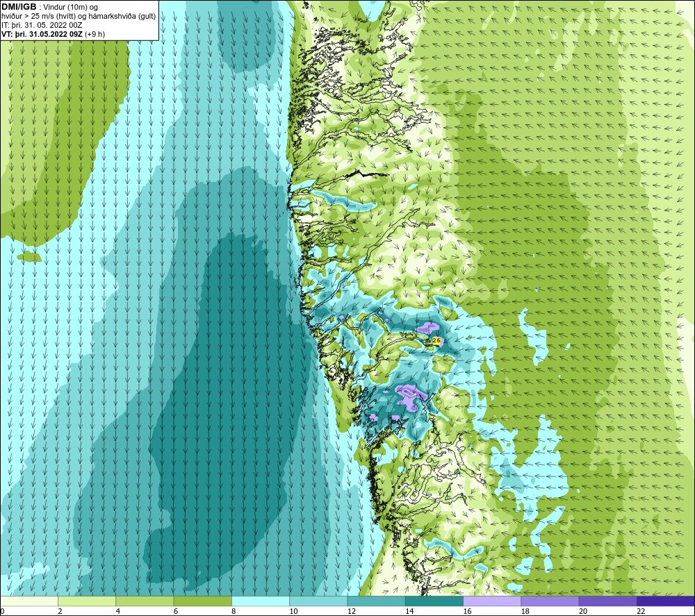Viewport: 695px width, 616px height.
Task: Click the 'VT: þri. 31.05.2022 09Z (+9 h)' line
Action: coord(54,34)
